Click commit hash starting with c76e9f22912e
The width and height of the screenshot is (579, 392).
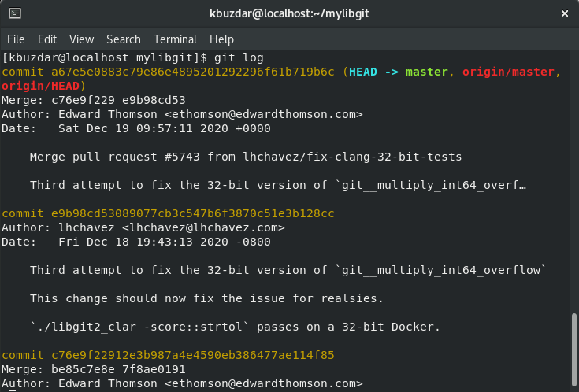coord(193,356)
